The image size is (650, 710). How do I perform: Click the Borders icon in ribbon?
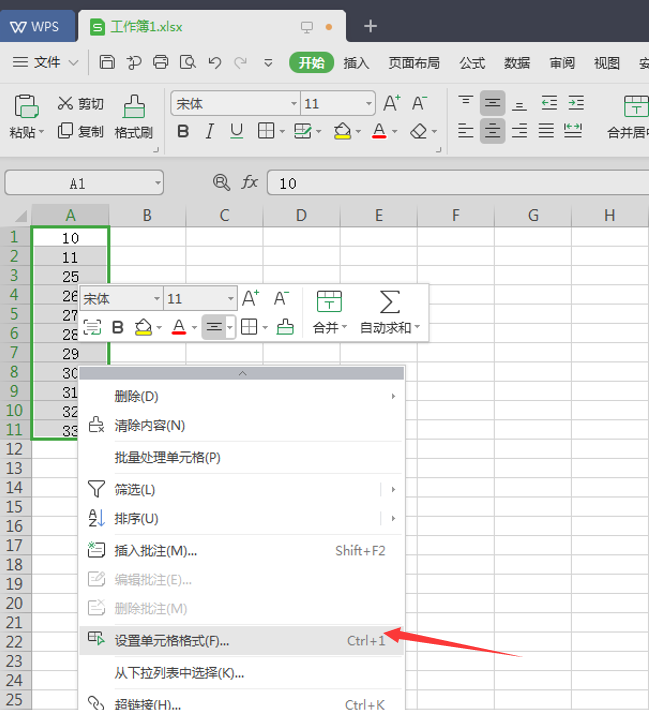coord(266,131)
